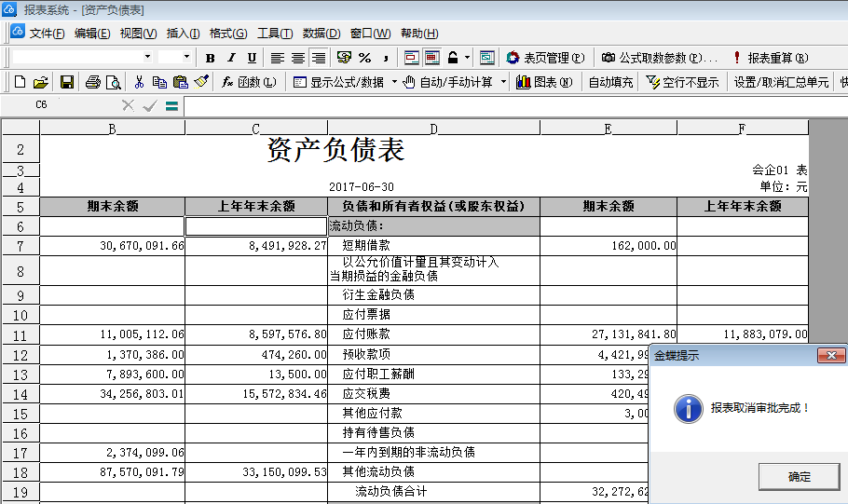The image size is (848, 504).
Task: Select the Format Painter brush icon
Action: [201, 82]
